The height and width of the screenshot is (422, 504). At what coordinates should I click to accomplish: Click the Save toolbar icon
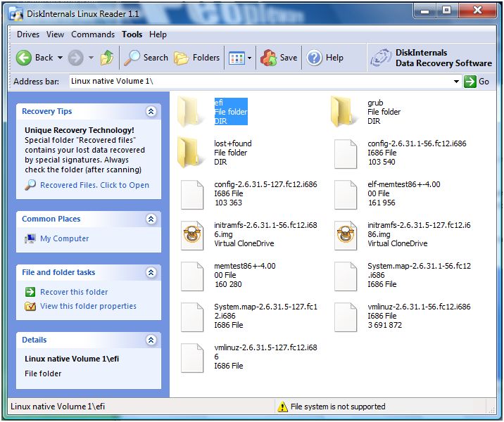pyautogui.click(x=268, y=58)
